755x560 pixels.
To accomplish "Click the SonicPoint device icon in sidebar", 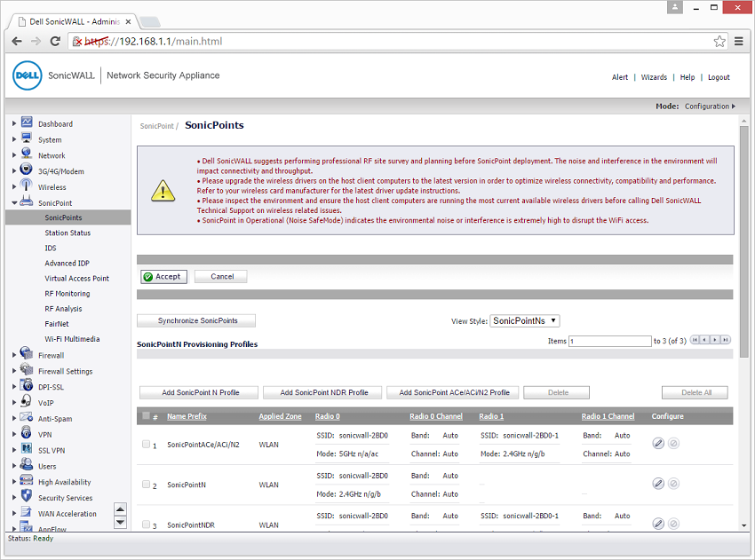I will click(27, 201).
